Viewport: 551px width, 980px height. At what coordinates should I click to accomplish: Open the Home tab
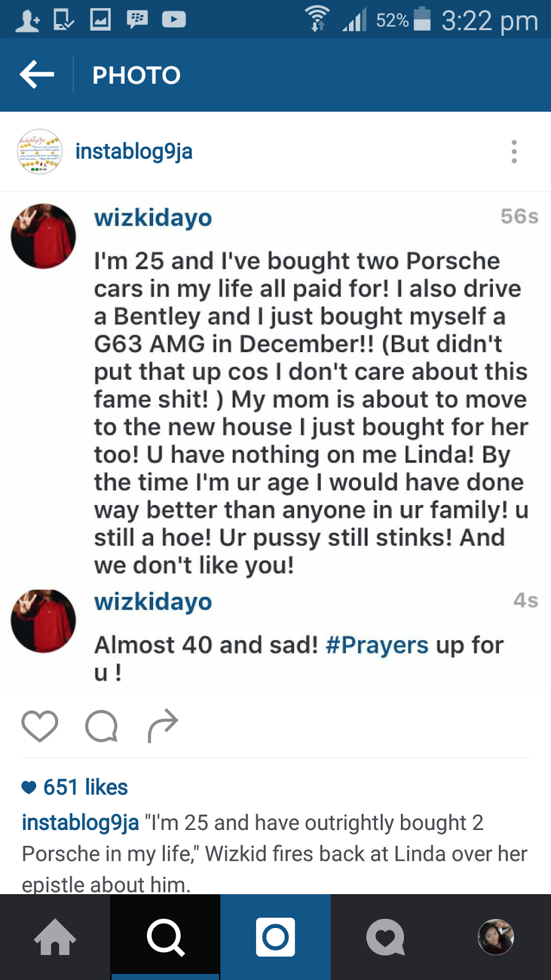pyautogui.click(x=55, y=937)
